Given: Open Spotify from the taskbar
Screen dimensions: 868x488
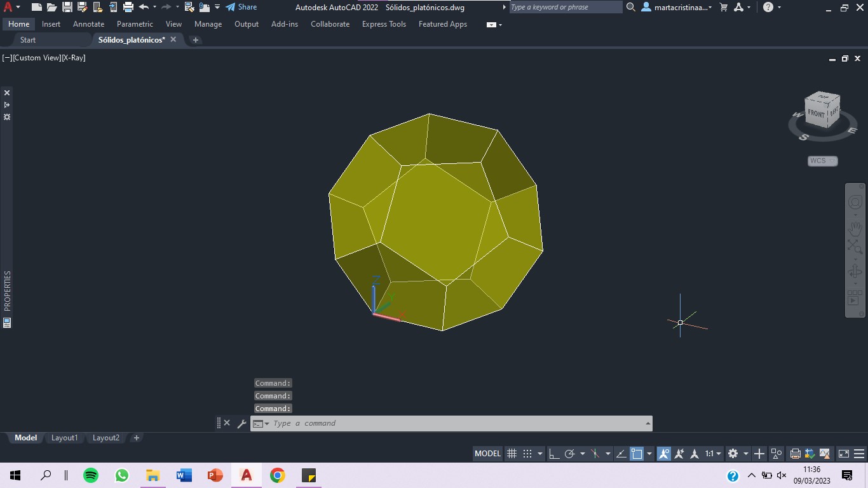Looking at the screenshot, I should pyautogui.click(x=91, y=475).
